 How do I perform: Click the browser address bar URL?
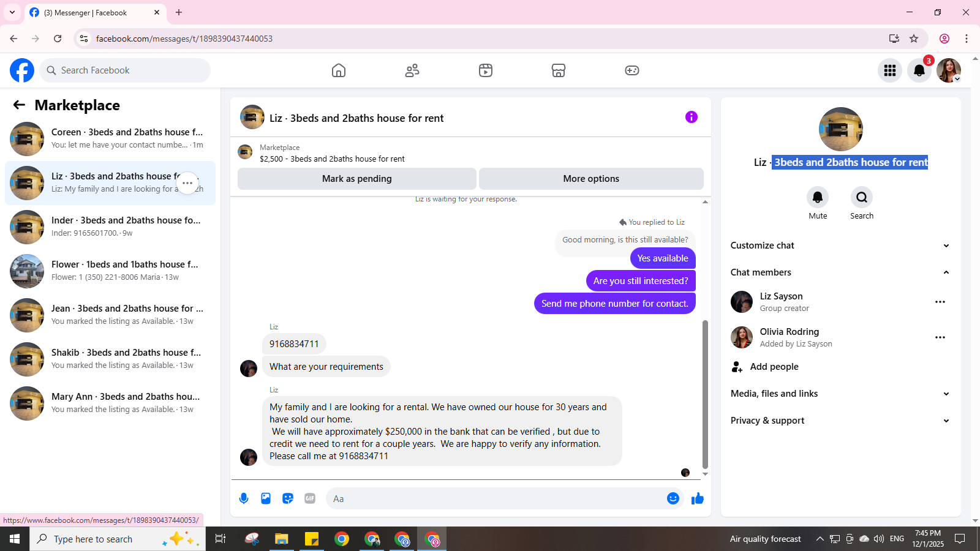tap(184, 39)
